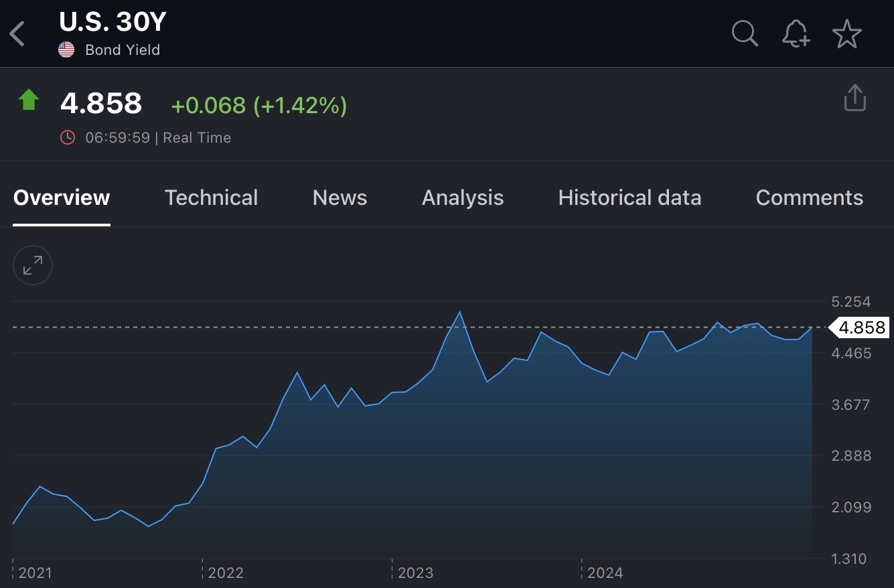The width and height of the screenshot is (894, 588).
Task: Go to Historical data tab
Action: 629,198
